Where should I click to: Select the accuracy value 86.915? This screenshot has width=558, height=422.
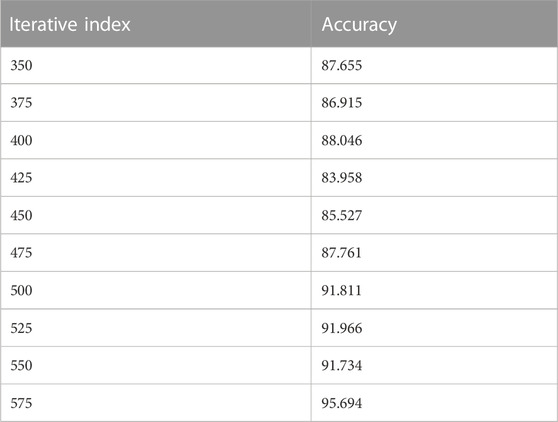click(342, 103)
